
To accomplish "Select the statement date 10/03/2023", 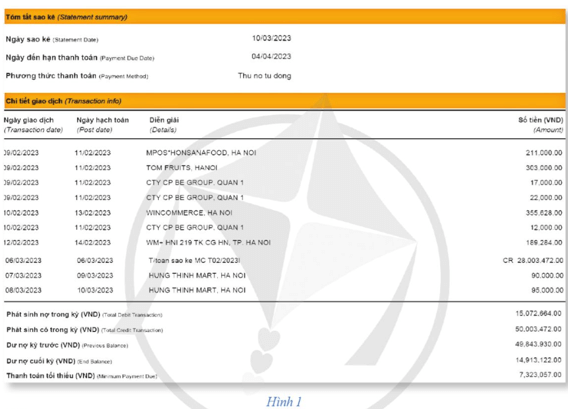I will point(271,38).
